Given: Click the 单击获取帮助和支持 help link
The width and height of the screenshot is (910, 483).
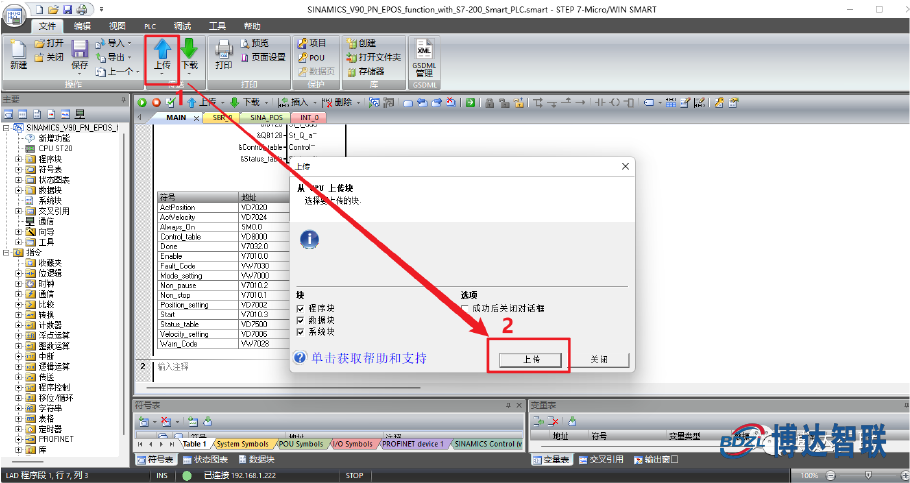Looking at the screenshot, I should [x=369, y=358].
